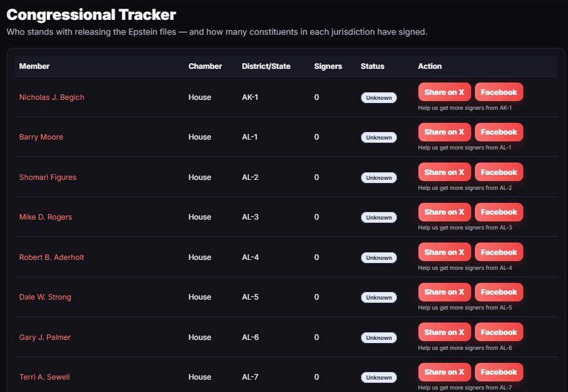The height and width of the screenshot is (392, 568).
Task: Click signers count 0 for Shomari Figures
Action: [x=317, y=177]
